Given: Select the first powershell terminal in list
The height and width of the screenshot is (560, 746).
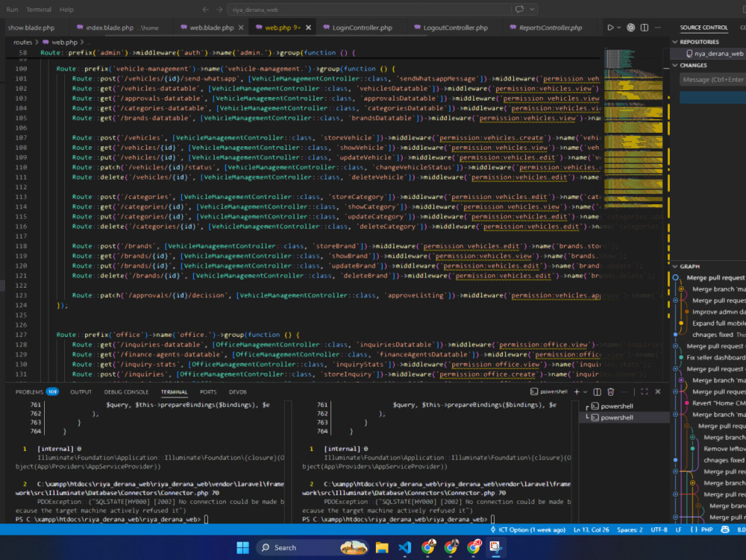Looking at the screenshot, I should tap(624, 406).
